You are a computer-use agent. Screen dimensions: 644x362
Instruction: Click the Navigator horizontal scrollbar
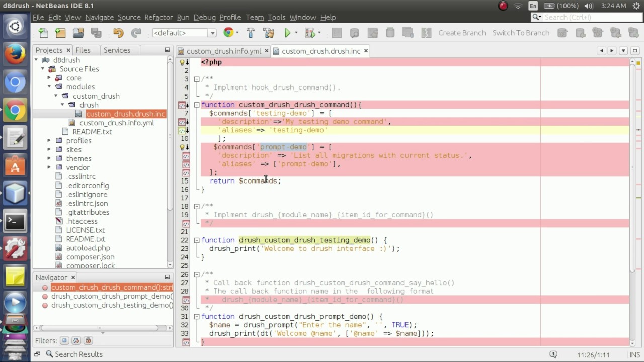coord(98,328)
